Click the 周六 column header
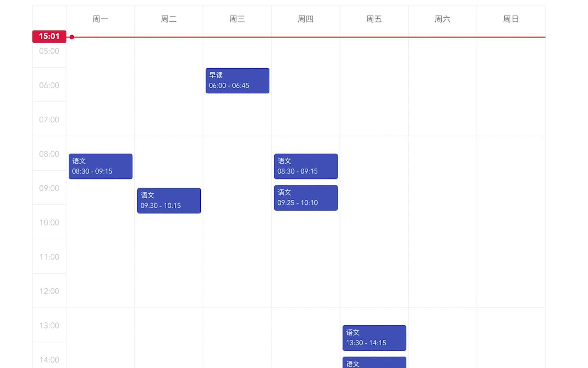Image resolution: width=588 pixels, height=368 pixels. (x=442, y=19)
